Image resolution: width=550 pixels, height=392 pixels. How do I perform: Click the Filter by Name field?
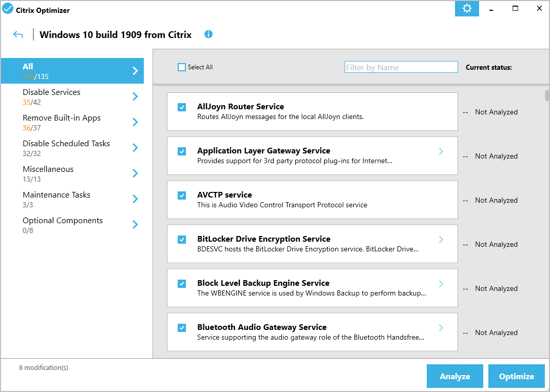point(401,67)
